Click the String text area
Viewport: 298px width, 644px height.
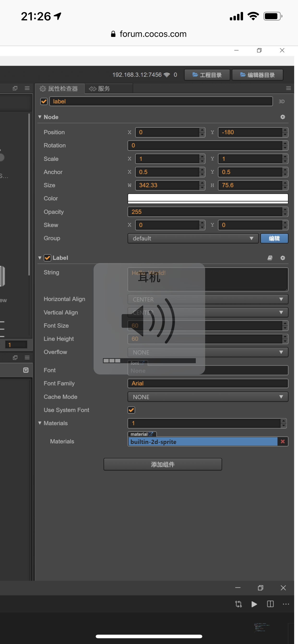pos(208,279)
